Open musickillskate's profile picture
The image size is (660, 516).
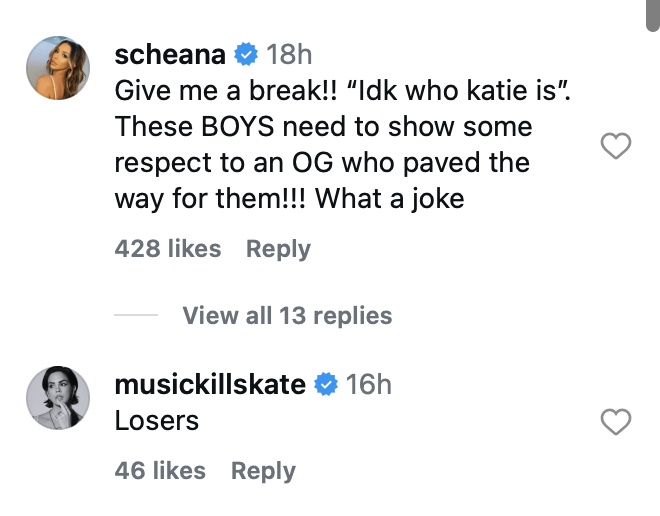[59, 397]
